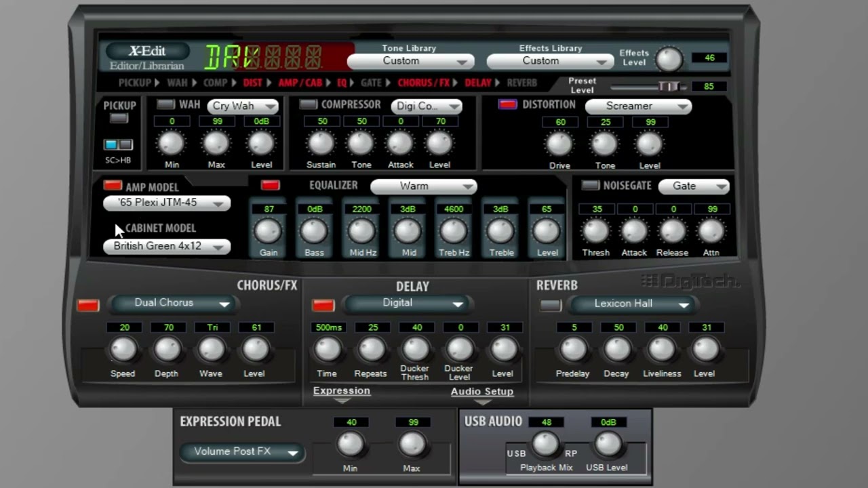Select the DELAY tab in the effects navigation
This screenshot has width=868, height=488.
tap(477, 82)
